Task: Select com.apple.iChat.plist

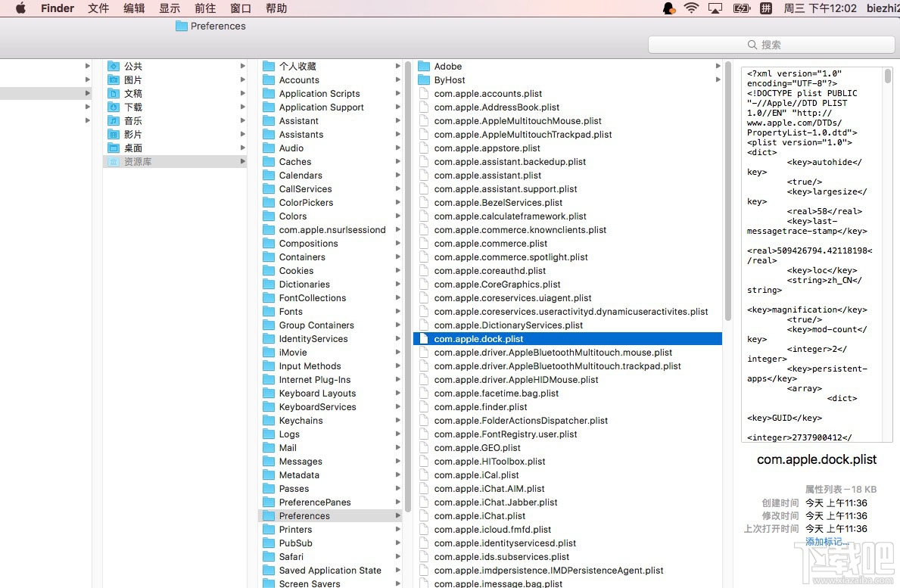Action: pyautogui.click(x=480, y=515)
